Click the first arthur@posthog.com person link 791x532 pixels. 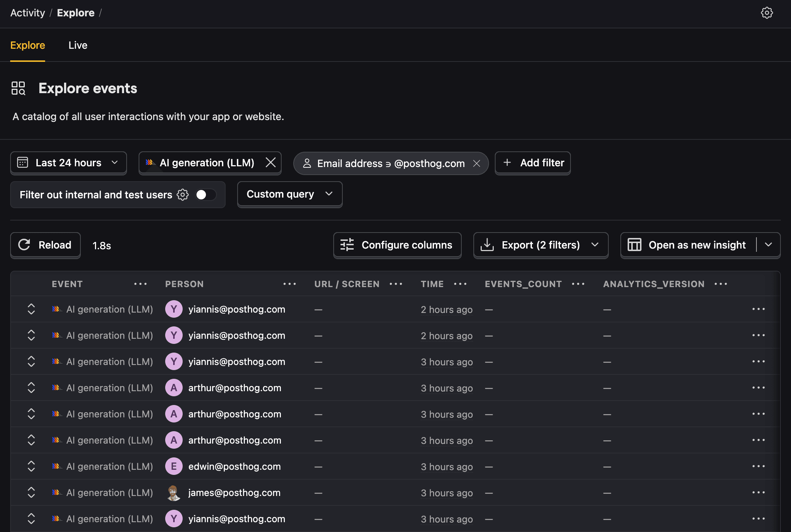click(x=235, y=388)
